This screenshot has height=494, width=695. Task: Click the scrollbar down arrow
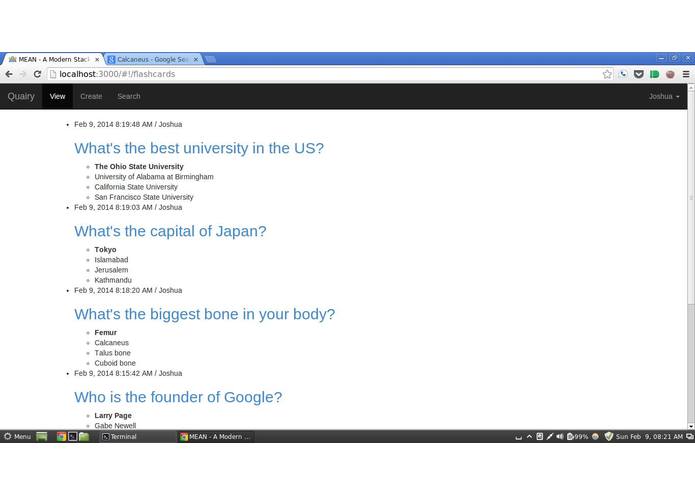[691, 426]
